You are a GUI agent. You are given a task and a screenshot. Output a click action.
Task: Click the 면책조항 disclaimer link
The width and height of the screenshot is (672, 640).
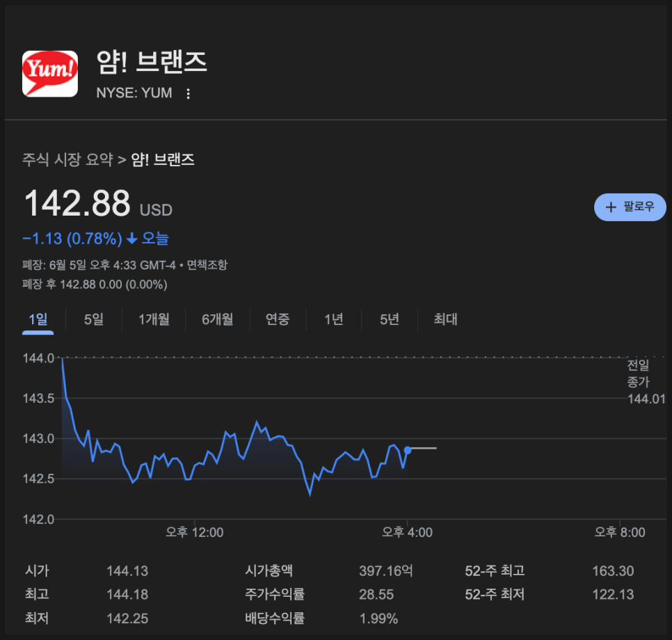(207, 265)
